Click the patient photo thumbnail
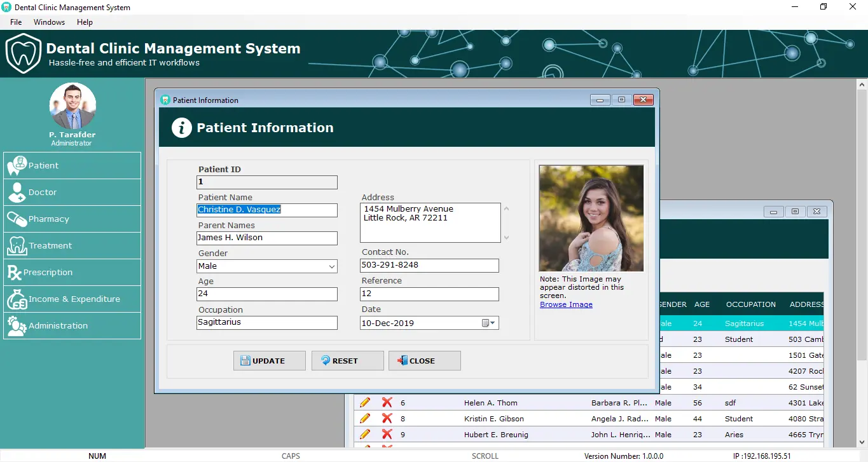Screen dimensions: 868x462 click(x=591, y=219)
